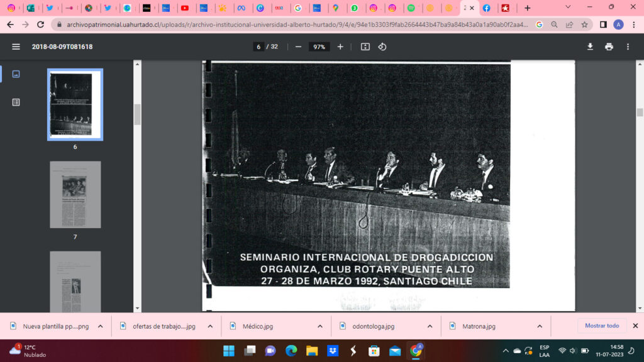Show document outline in PDF sidebar
The image size is (644, 362).
[x=16, y=102]
